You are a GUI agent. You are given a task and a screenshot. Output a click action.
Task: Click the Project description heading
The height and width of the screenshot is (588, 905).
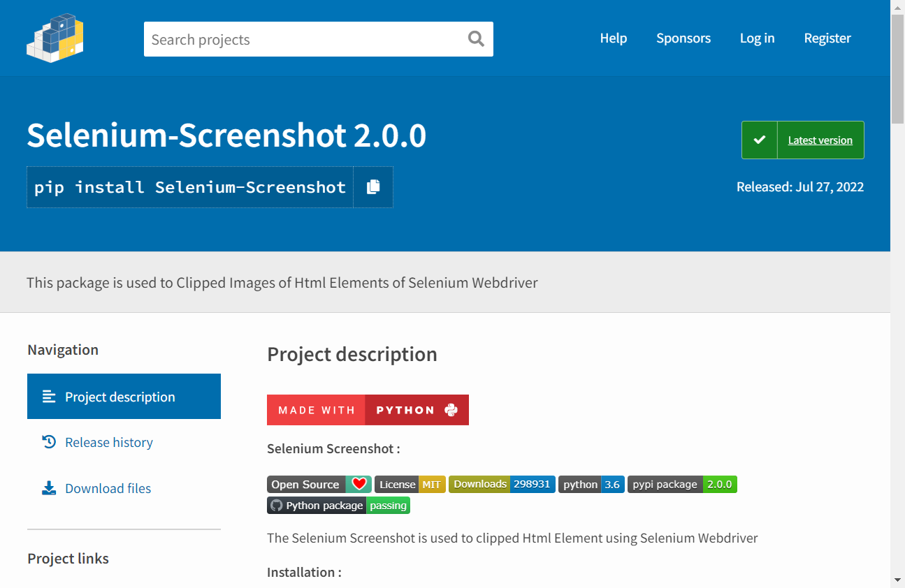click(352, 354)
